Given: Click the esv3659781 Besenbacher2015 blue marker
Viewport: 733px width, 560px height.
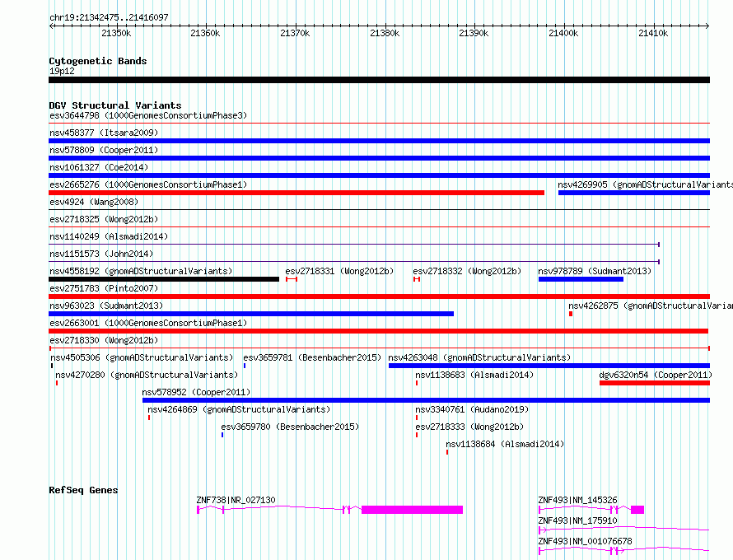Looking at the screenshot, I should [245, 366].
